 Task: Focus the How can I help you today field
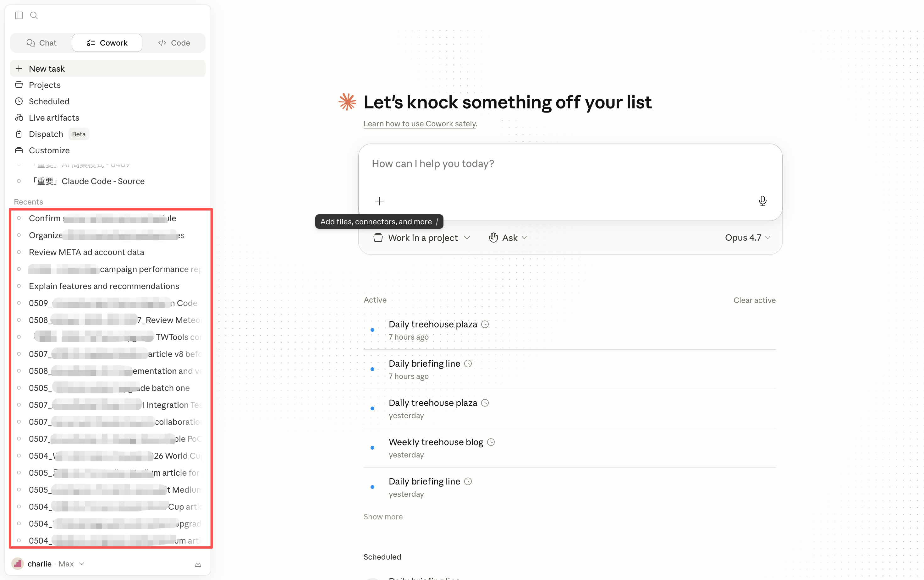[570, 164]
